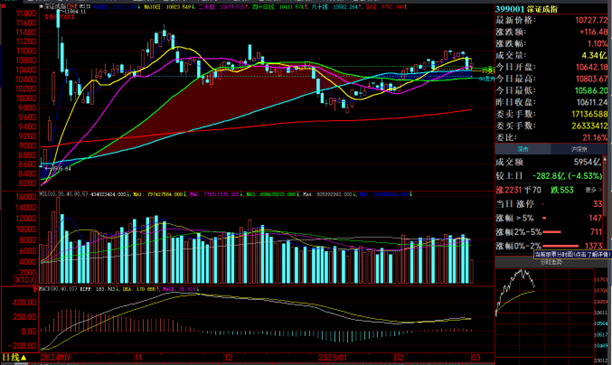
Task: Click the red 免费领取 link
Action: coord(59,17)
